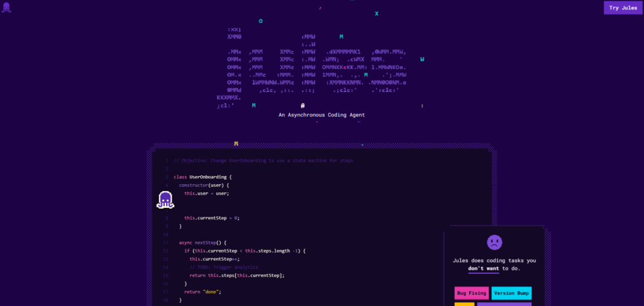Click the Objective comment on line 1
Screen dimensions: 644x306
(x=264, y=161)
